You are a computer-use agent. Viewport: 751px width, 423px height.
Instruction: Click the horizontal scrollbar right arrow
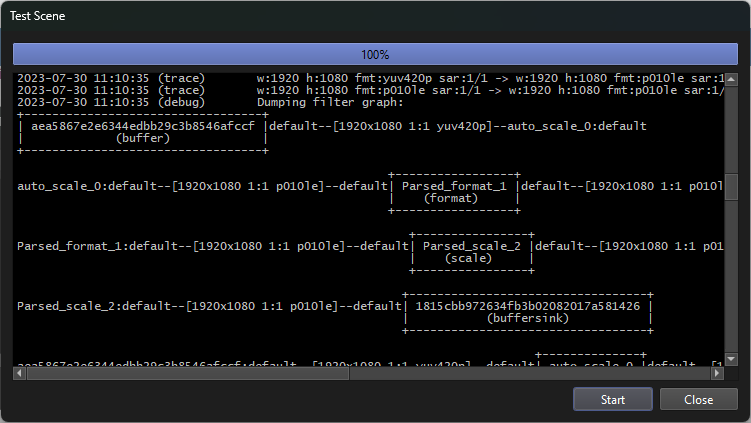click(x=716, y=373)
